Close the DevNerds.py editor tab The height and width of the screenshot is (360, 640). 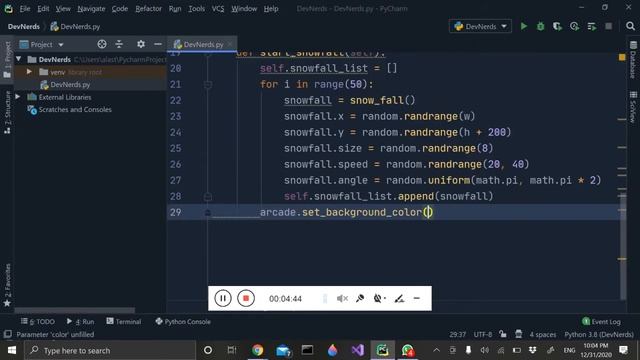[230, 44]
